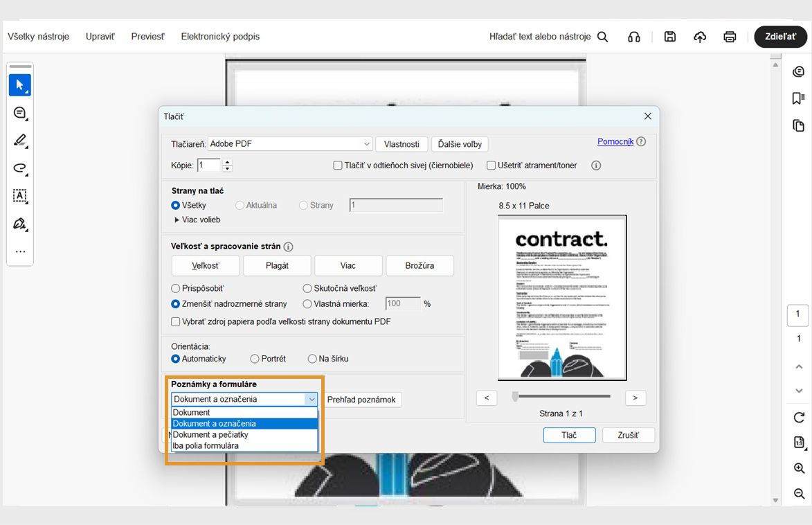The height and width of the screenshot is (525, 812).
Task: Set orientation to Portrét
Action: tap(254, 359)
